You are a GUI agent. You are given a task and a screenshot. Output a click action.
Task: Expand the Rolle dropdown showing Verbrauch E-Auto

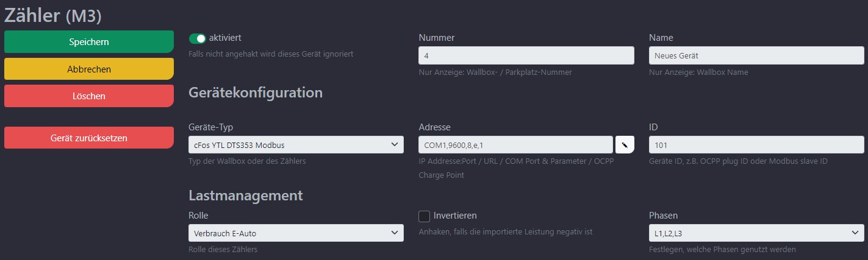click(296, 233)
